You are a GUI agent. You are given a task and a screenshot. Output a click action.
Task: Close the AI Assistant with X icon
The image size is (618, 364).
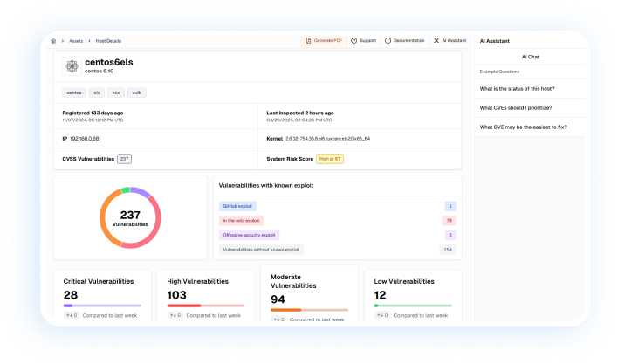[x=436, y=40]
